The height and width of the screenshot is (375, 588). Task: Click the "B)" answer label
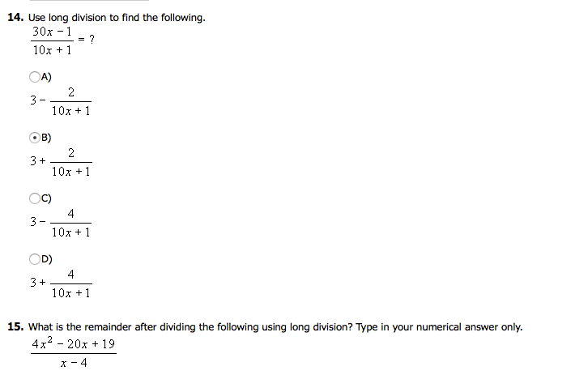46,138
